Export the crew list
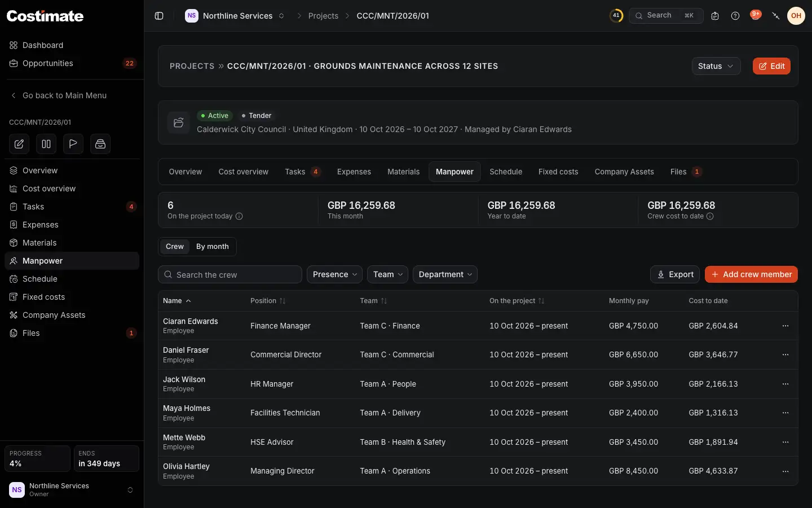Image resolution: width=812 pixels, height=508 pixels. [x=675, y=274]
